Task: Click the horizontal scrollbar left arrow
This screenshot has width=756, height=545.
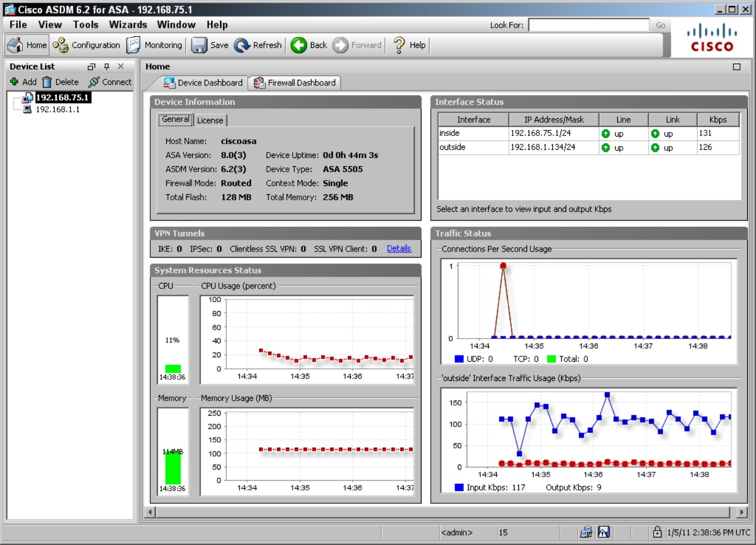Action: [150, 512]
